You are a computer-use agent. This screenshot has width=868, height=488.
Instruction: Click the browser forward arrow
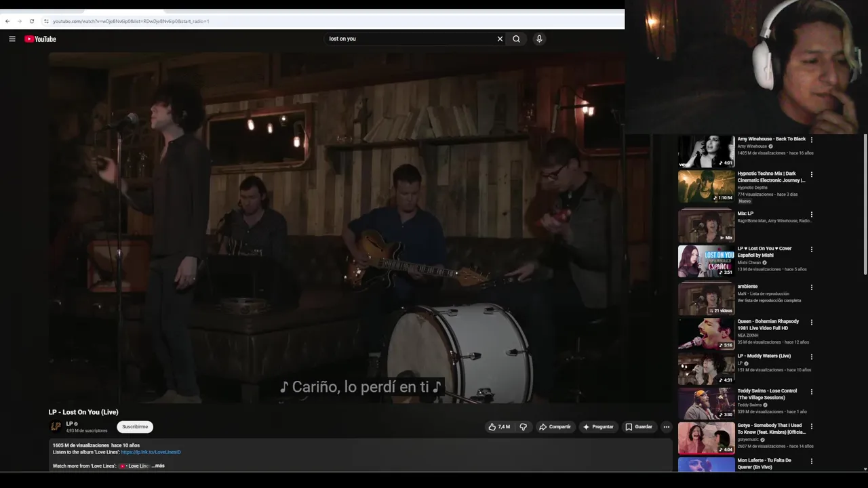19,21
